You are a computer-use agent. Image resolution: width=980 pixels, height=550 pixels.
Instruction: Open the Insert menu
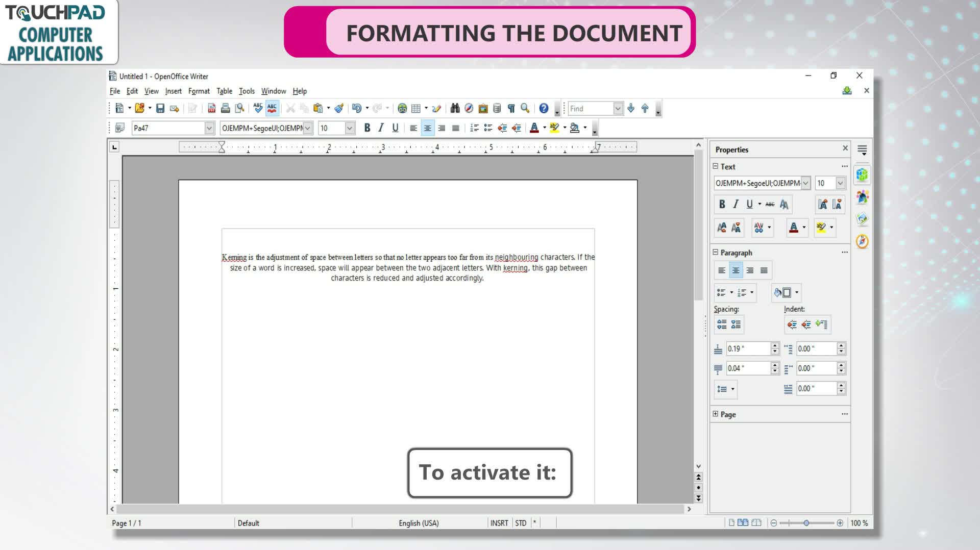click(x=174, y=91)
